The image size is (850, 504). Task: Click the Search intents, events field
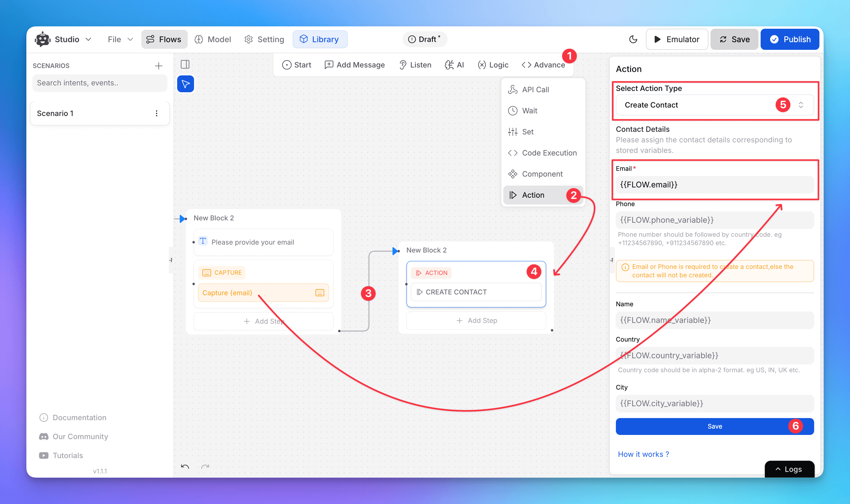point(100,83)
